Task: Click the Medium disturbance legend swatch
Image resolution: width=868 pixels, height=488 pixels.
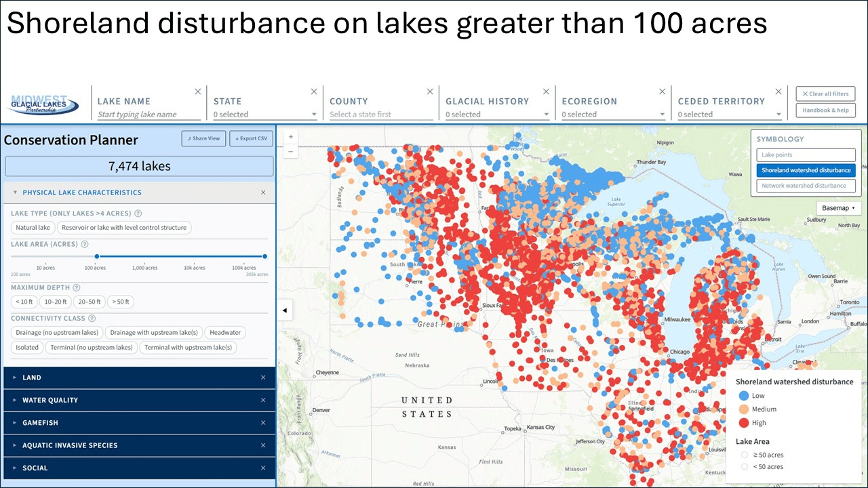Action: click(744, 409)
